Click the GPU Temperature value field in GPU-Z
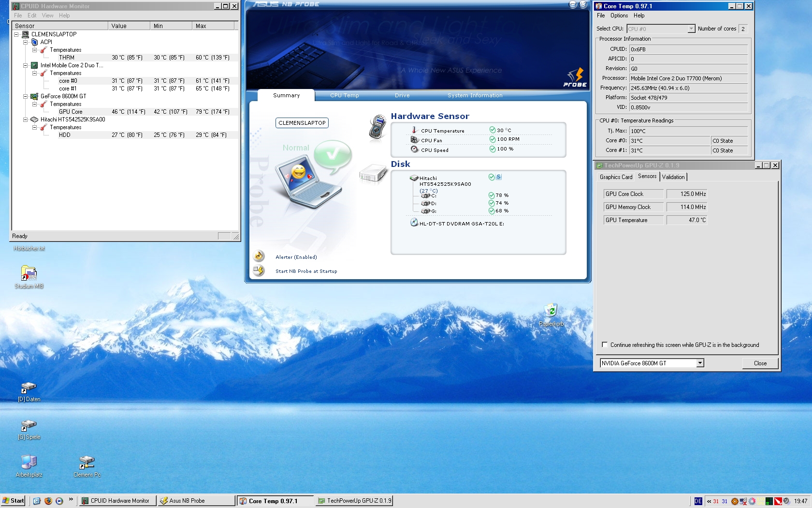The image size is (812, 508). [687, 220]
